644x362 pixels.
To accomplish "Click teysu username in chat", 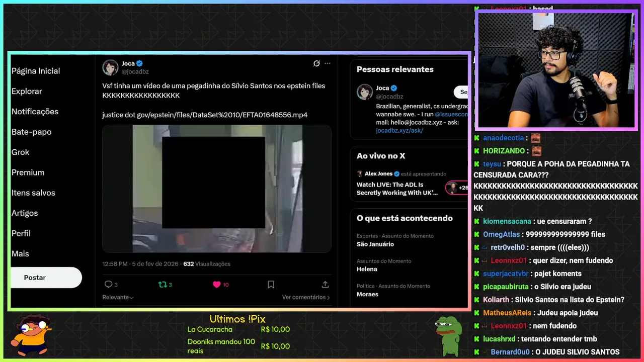I will tap(492, 164).
